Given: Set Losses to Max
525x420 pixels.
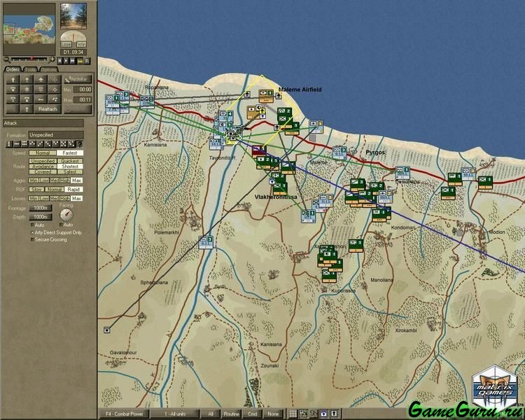Looking at the screenshot, I should point(77,198).
